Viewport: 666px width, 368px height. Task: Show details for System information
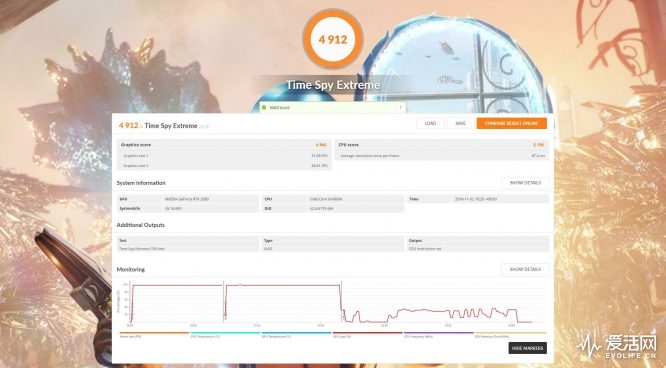click(525, 183)
